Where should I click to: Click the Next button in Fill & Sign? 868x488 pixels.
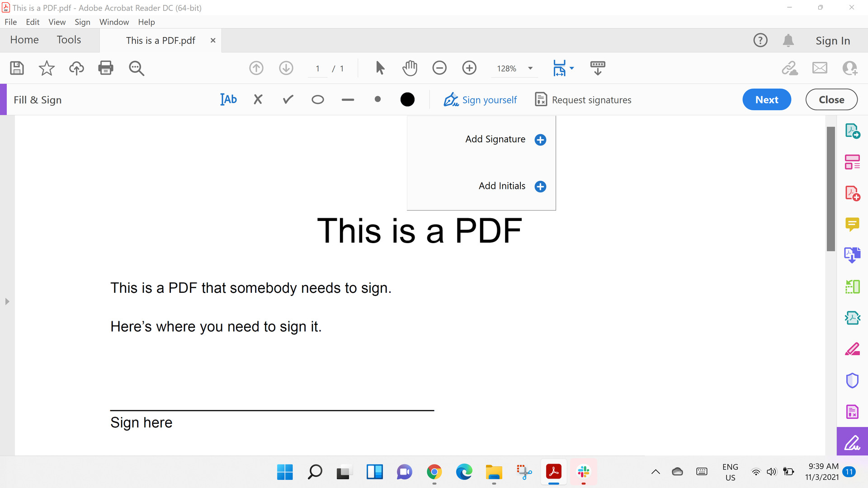click(767, 99)
